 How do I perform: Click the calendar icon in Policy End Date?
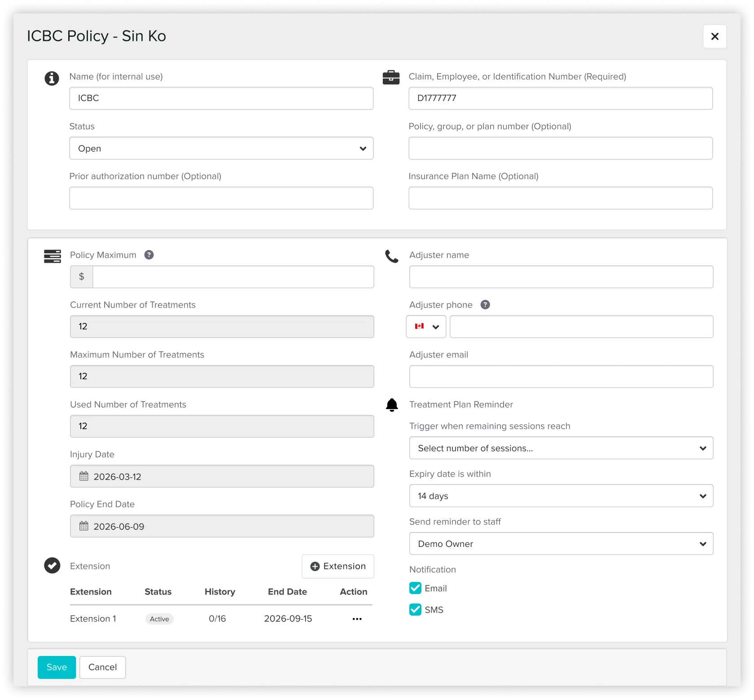[x=84, y=526]
